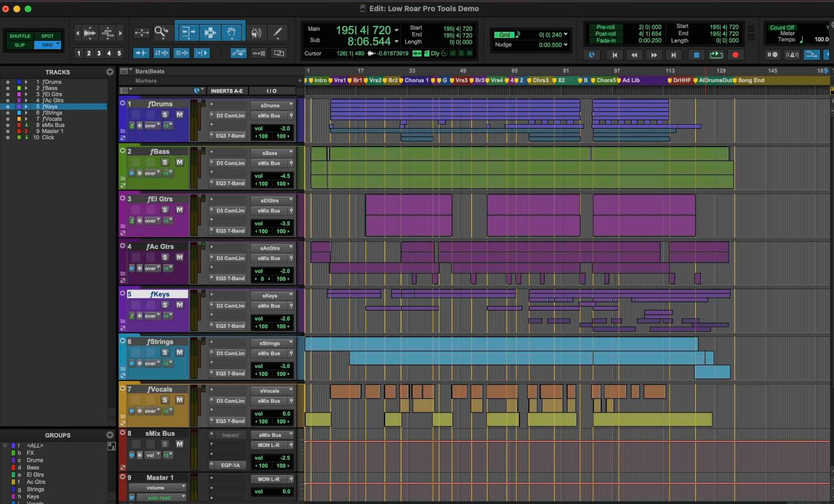
Task: Select the Zoomer tool
Action: (161, 32)
